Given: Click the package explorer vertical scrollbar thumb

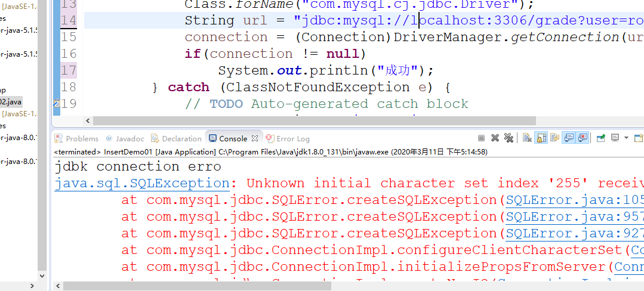Looking at the screenshot, I should [x=42, y=135].
